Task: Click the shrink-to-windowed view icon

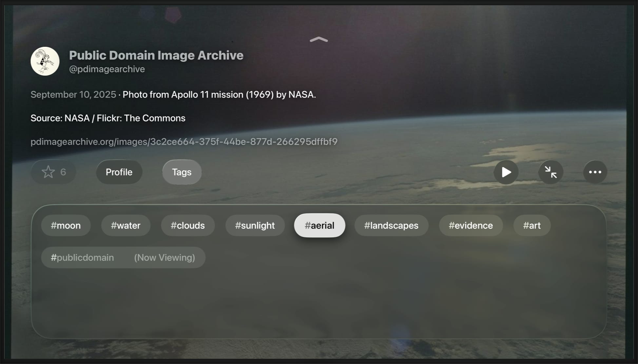Action: tap(551, 172)
